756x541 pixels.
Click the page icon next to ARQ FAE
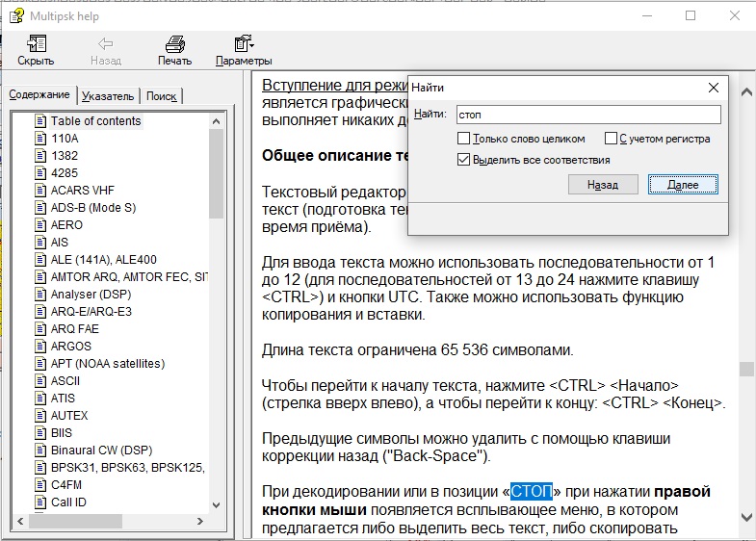(x=41, y=329)
